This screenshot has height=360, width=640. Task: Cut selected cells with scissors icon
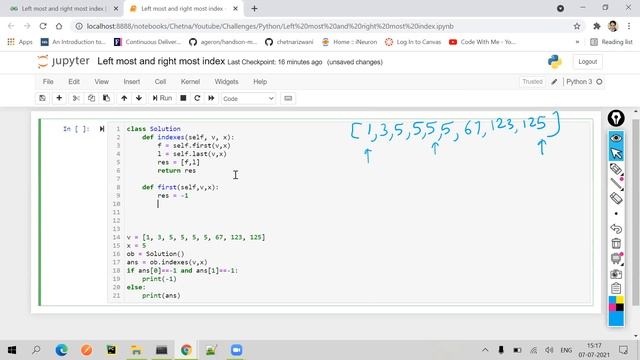(x=76, y=98)
